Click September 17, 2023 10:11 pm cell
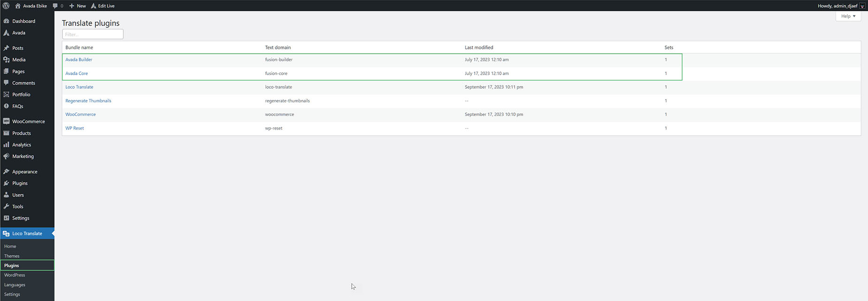 click(494, 87)
